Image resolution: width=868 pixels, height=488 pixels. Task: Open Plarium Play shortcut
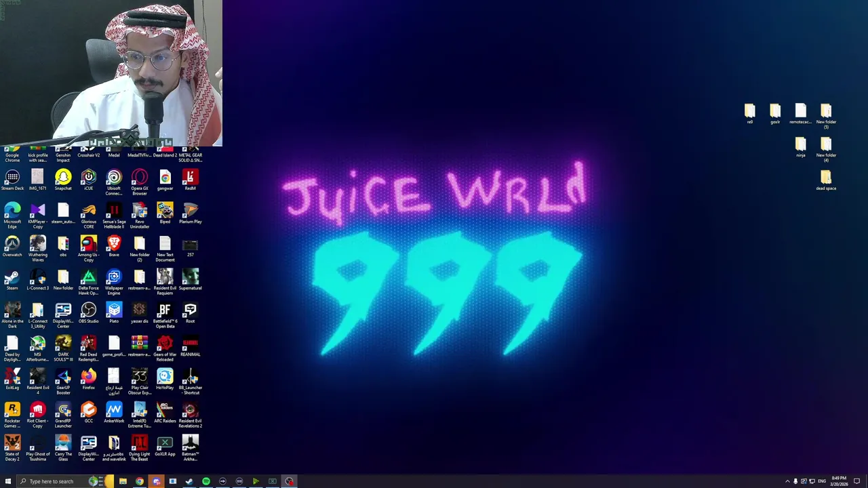(x=191, y=213)
